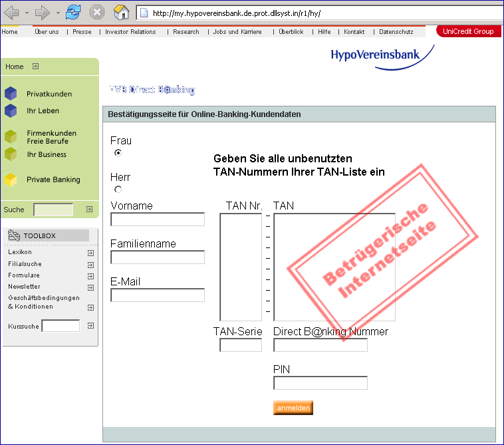Screen dimensions: 504x445
Task: Click the Datenschutz link
Action: pos(396,31)
